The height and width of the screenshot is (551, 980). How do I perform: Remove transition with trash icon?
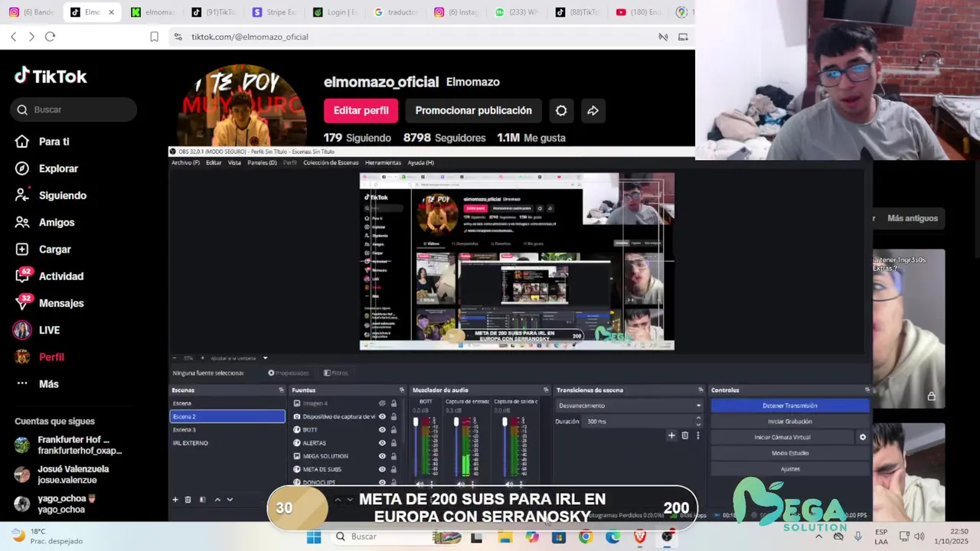coord(685,435)
